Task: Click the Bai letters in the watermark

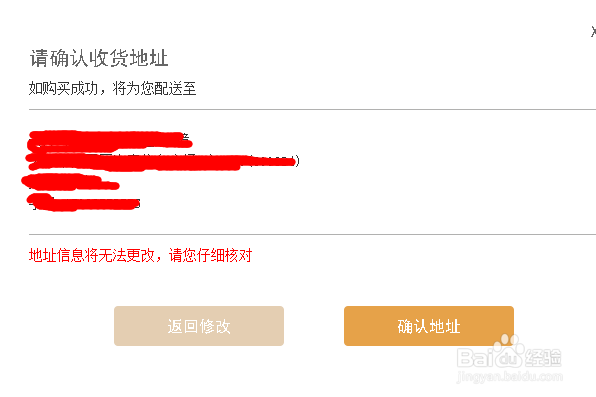Action: [x=476, y=358]
